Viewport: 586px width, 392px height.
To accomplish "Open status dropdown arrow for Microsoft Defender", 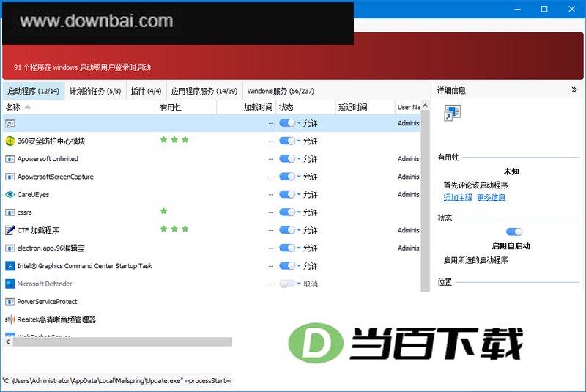I will pyautogui.click(x=299, y=284).
